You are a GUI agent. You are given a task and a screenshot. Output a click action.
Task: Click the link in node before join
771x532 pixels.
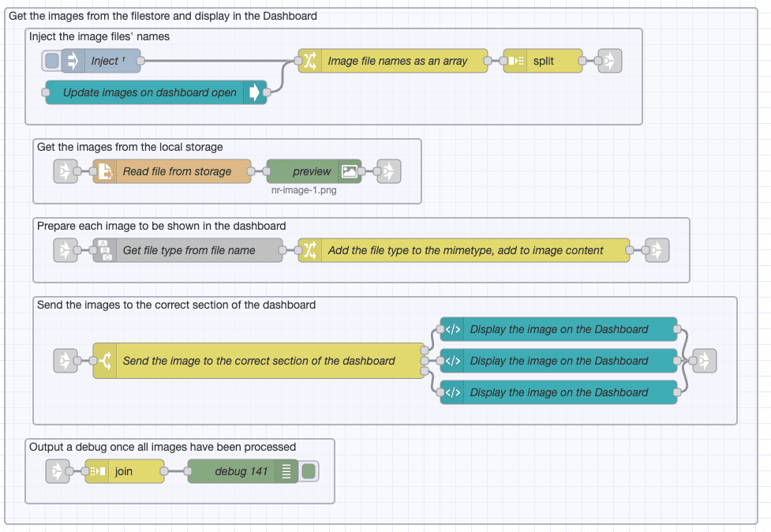pyautogui.click(x=58, y=472)
